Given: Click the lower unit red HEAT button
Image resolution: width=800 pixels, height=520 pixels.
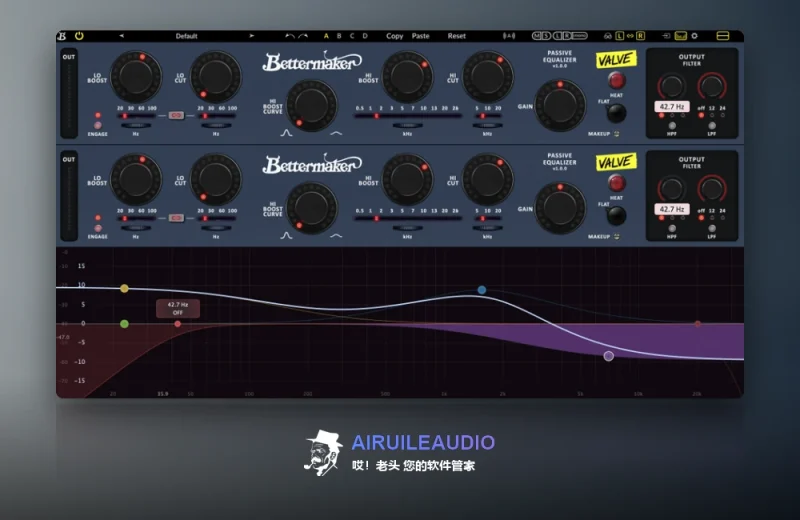Looking at the screenshot, I should tap(616, 183).
